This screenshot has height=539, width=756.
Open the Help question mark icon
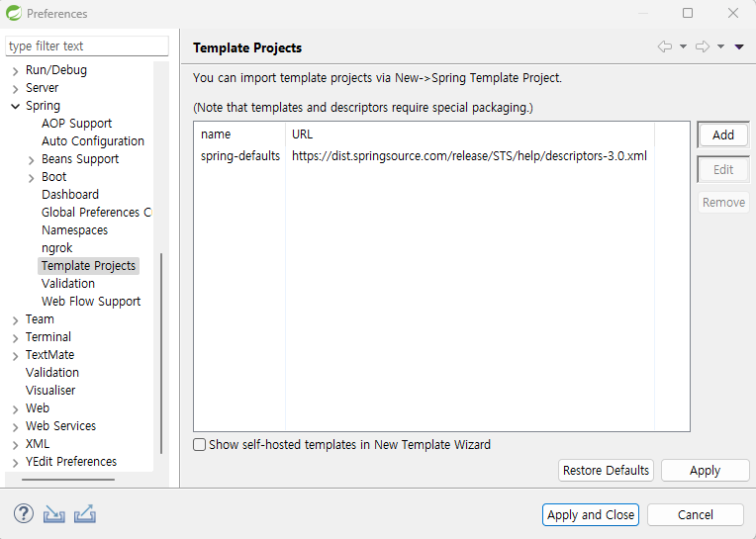[x=23, y=513]
